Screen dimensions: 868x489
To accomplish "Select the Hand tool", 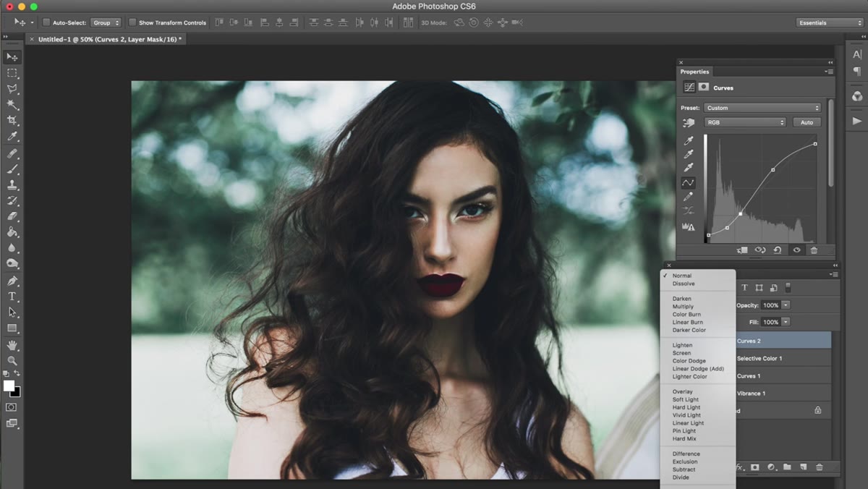I will tap(12, 346).
